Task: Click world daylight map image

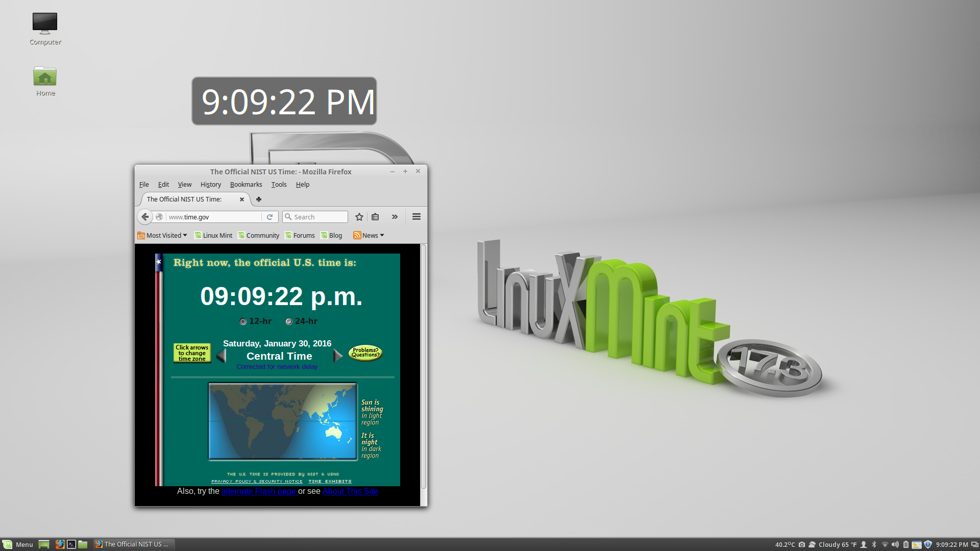Action: coord(282,421)
